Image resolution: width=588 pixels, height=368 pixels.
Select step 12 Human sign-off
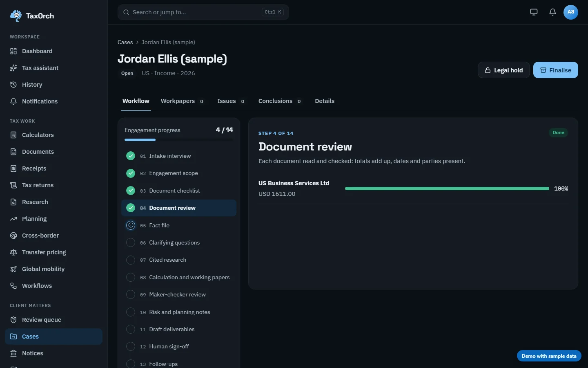coord(179,346)
